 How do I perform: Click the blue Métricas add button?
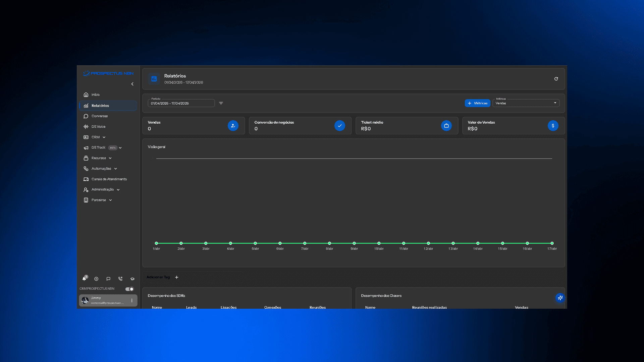click(477, 103)
